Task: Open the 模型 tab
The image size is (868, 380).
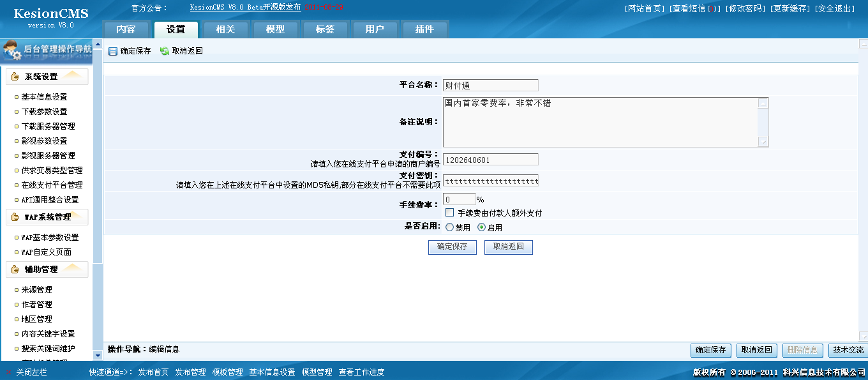Action: [x=275, y=29]
